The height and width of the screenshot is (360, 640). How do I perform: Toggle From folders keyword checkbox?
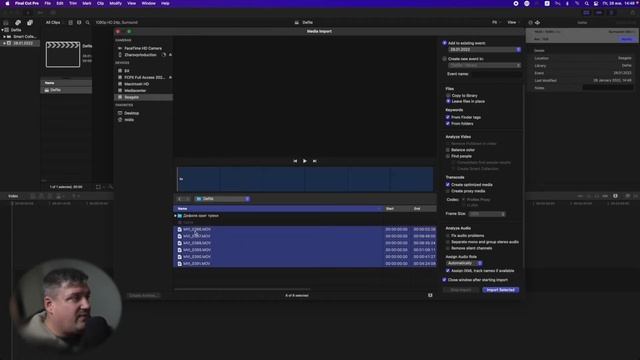(x=448, y=123)
